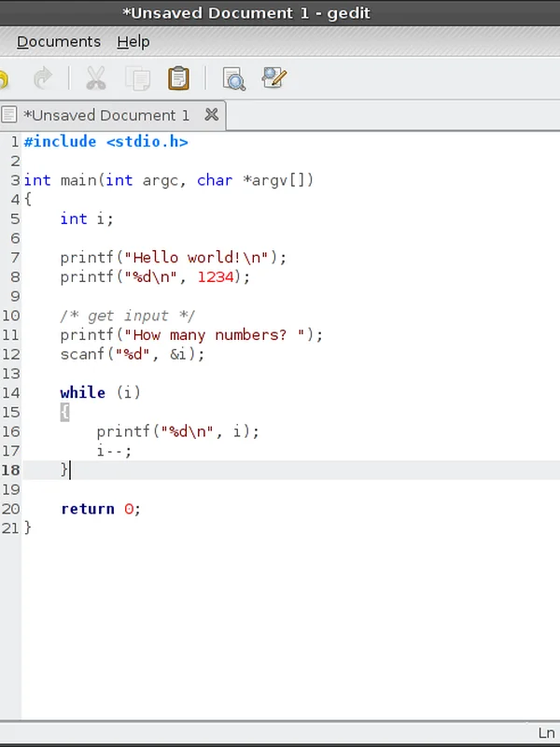Click the 'while (i)' statement
This screenshot has width=560, height=747.
click(x=100, y=392)
